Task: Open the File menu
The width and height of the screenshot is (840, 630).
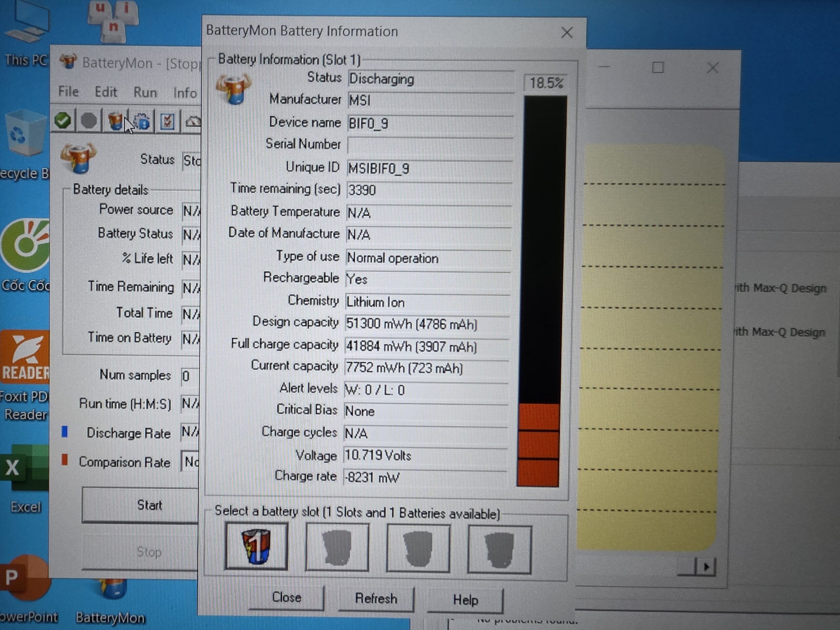Action: click(x=68, y=92)
